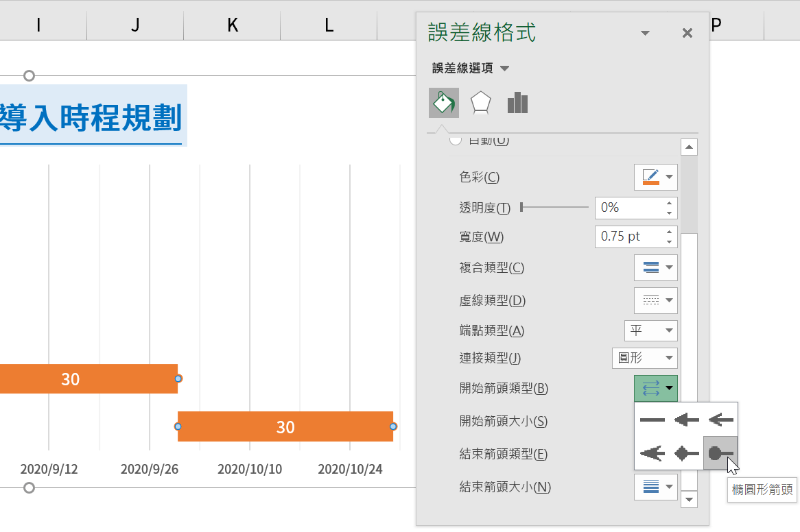Click the axis date 2020/10/10

(x=250, y=469)
